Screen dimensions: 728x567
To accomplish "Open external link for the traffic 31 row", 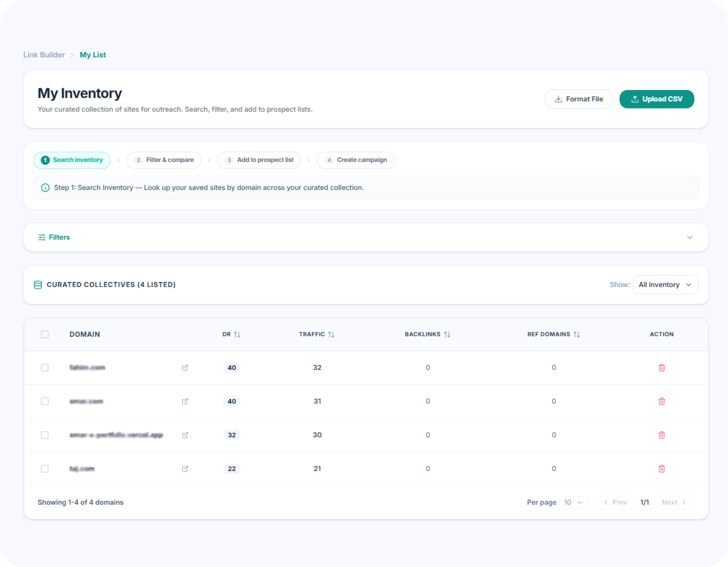I will point(185,401).
